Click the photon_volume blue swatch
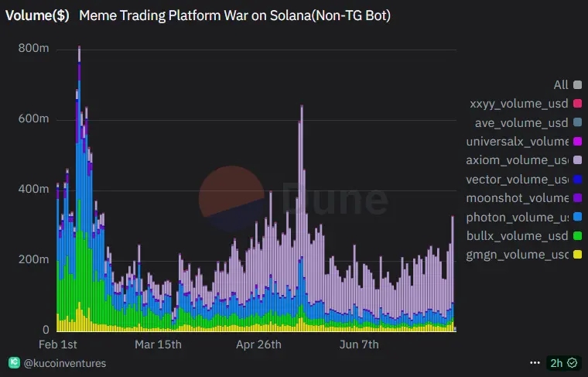588x377 pixels. coord(577,217)
